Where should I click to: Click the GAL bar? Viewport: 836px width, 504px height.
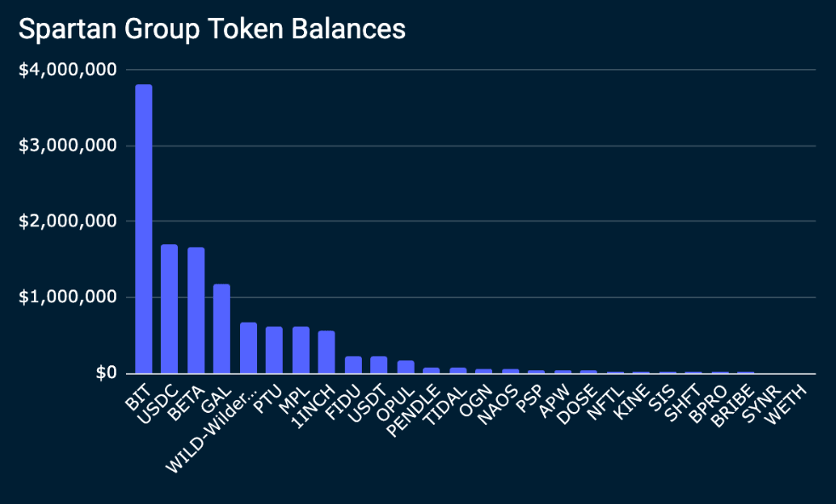coord(221,329)
